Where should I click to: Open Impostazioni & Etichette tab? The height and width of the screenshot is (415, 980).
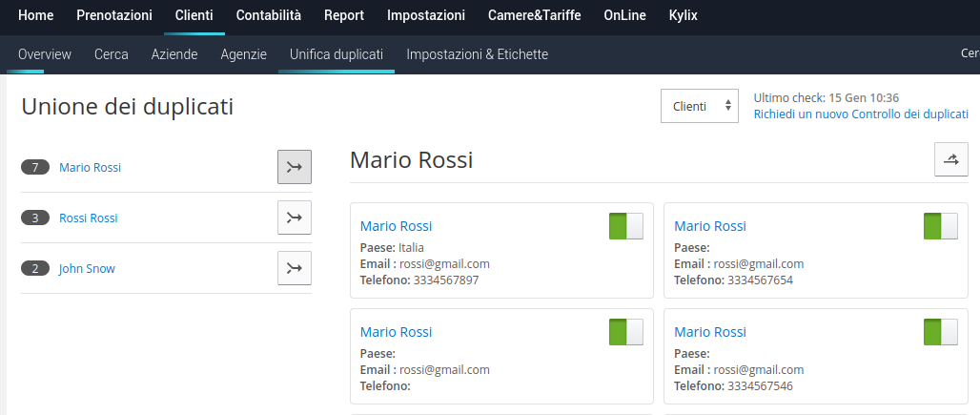point(478,54)
